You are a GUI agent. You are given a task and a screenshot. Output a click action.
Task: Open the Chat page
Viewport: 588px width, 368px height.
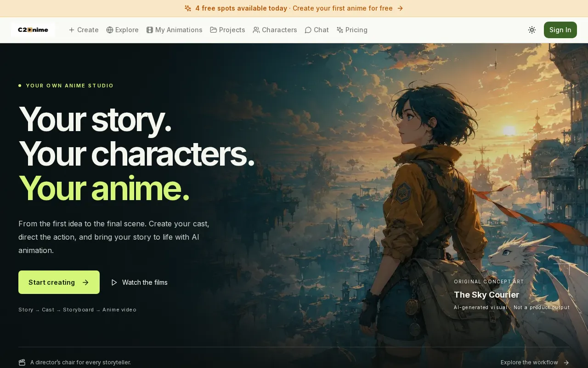click(x=317, y=30)
